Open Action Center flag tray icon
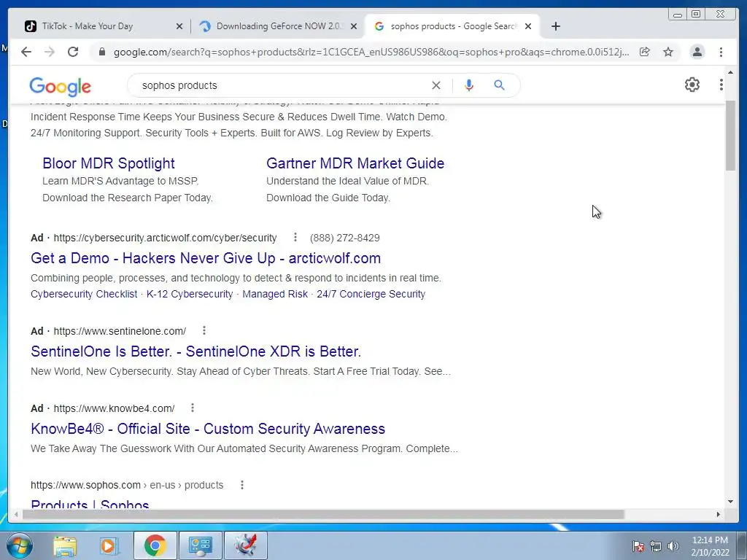This screenshot has width=747, height=560. click(638, 546)
